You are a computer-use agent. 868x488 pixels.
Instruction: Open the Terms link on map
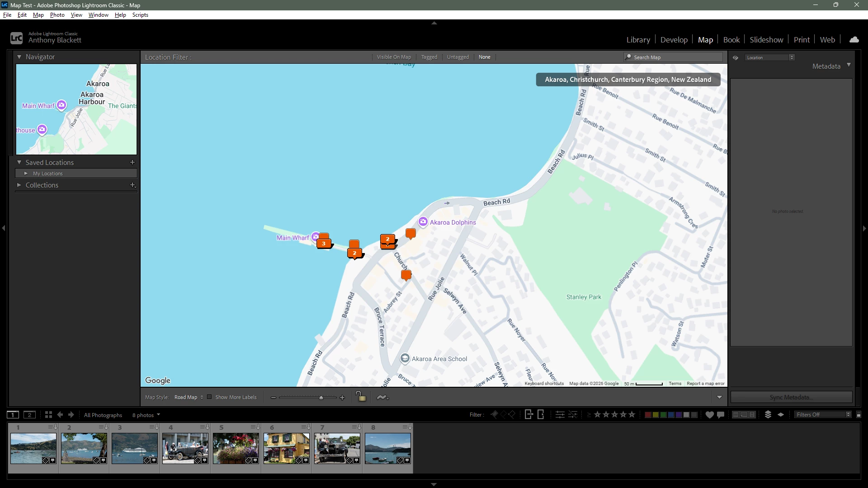coord(675,383)
